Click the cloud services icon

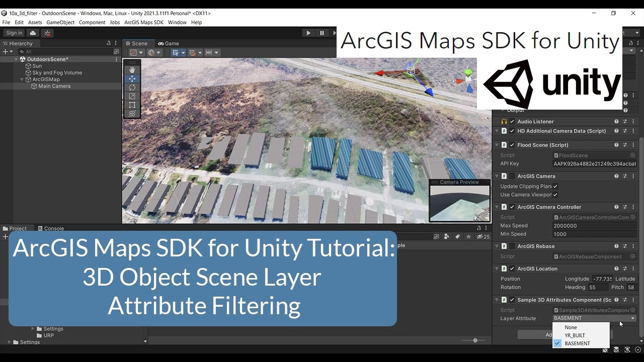[x=33, y=33]
